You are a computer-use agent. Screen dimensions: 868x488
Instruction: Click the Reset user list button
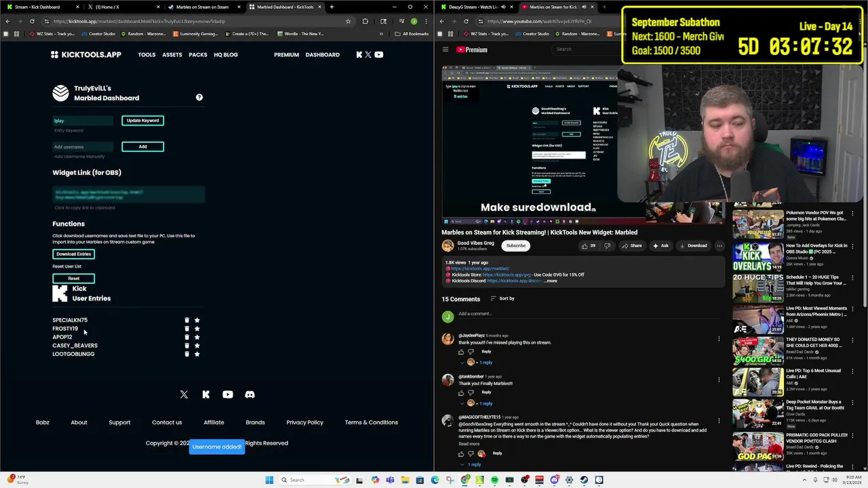tap(73, 279)
